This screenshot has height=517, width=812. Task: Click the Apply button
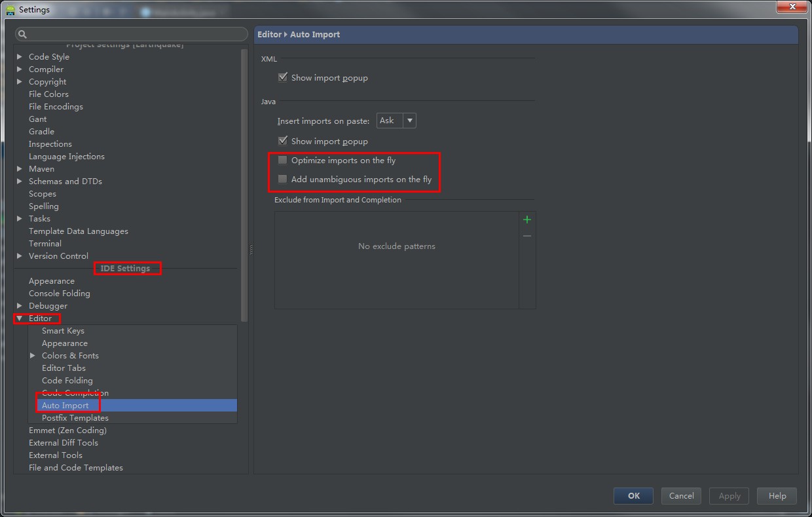729,496
